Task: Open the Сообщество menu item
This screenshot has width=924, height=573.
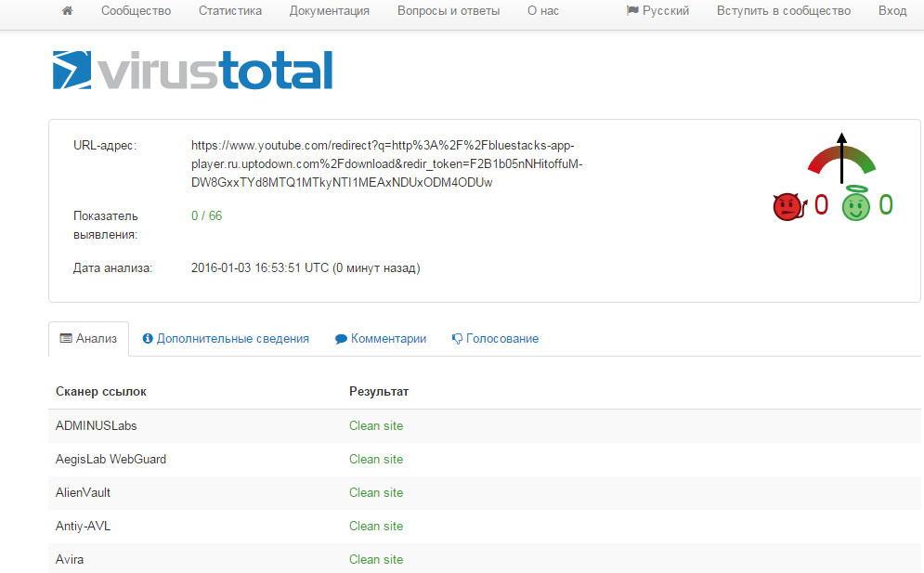Action: pos(137,10)
